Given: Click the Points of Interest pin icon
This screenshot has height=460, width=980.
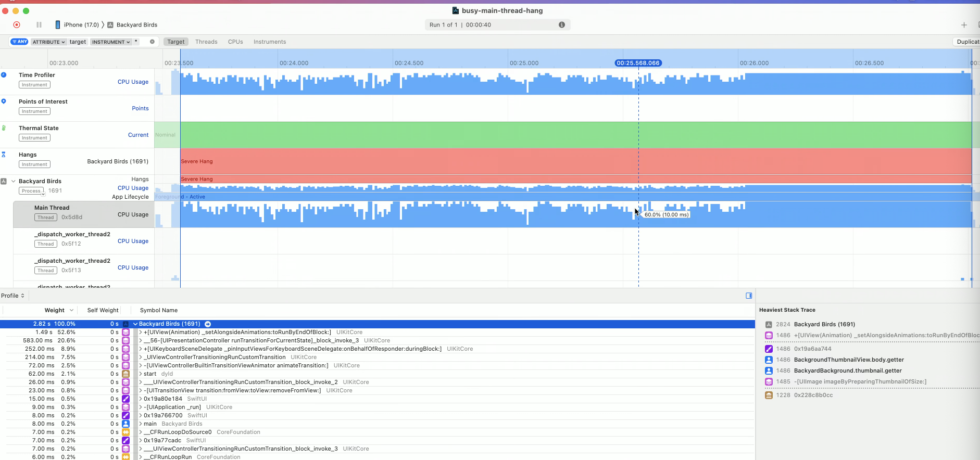Looking at the screenshot, I should pyautogui.click(x=4, y=101).
